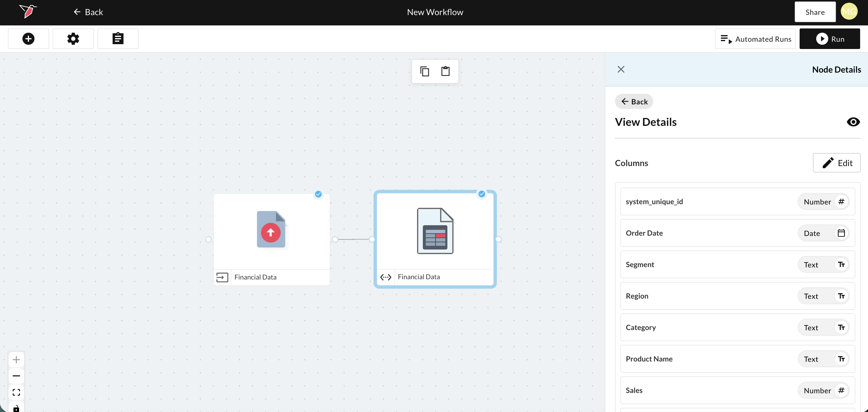
Task: Go Back in Node Details panel
Action: (x=634, y=102)
